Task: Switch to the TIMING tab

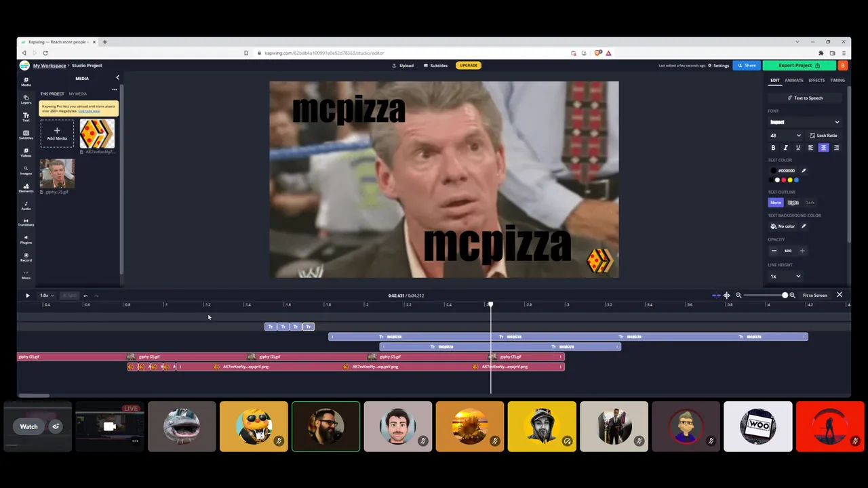Action: [837, 80]
